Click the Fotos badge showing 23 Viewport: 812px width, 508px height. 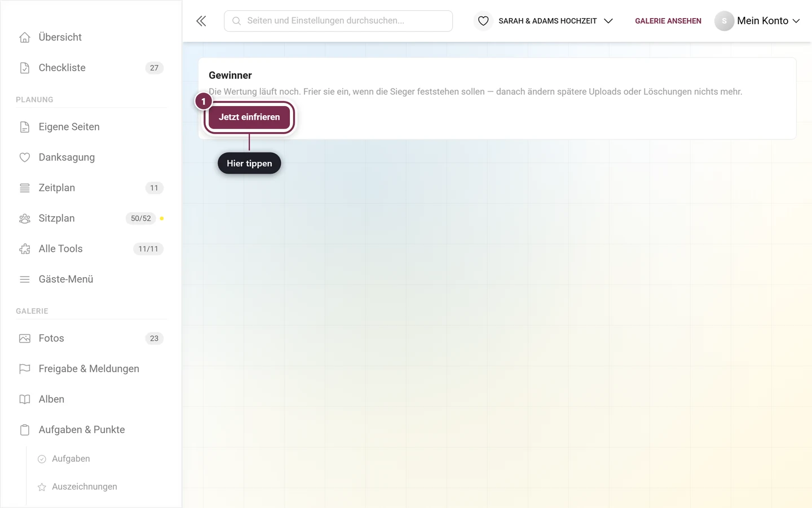[x=155, y=339]
